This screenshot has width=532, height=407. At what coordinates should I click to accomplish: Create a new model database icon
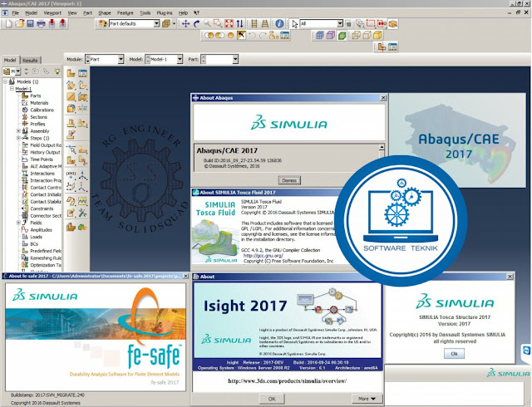[x=8, y=24]
